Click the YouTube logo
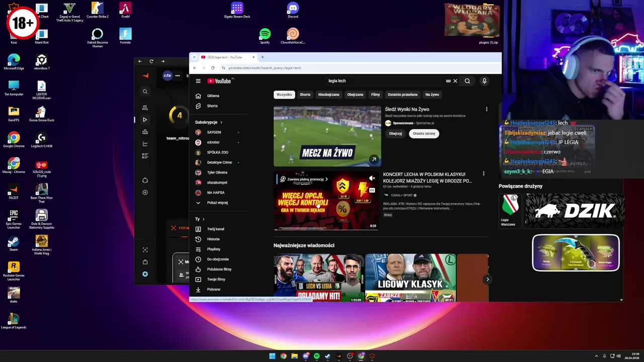The height and width of the screenshot is (362, 644). [219, 81]
